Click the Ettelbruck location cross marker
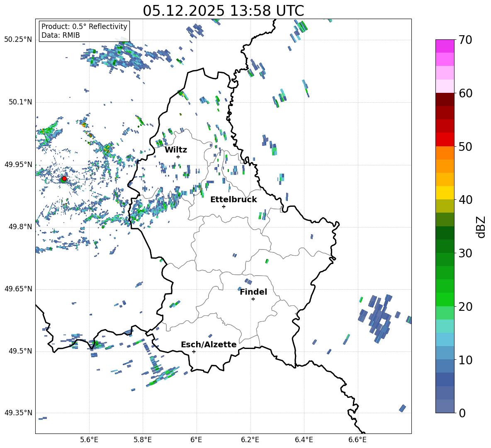This screenshot has width=491, height=448. pos(224,206)
